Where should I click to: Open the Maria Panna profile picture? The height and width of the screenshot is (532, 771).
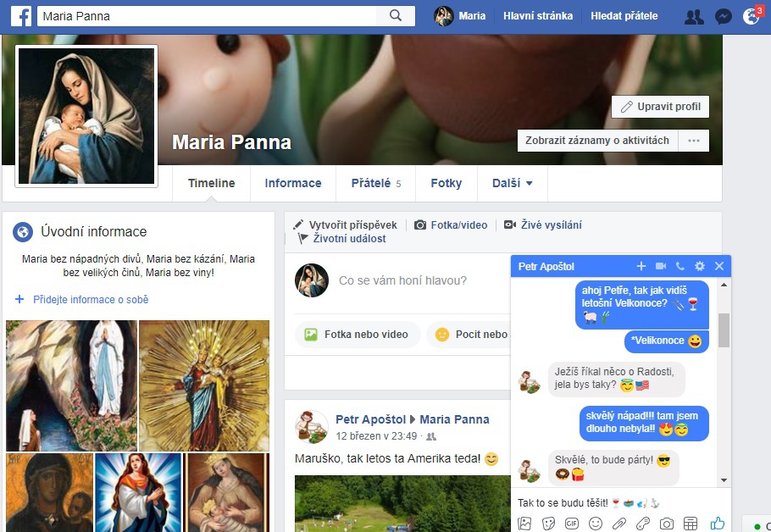point(86,116)
